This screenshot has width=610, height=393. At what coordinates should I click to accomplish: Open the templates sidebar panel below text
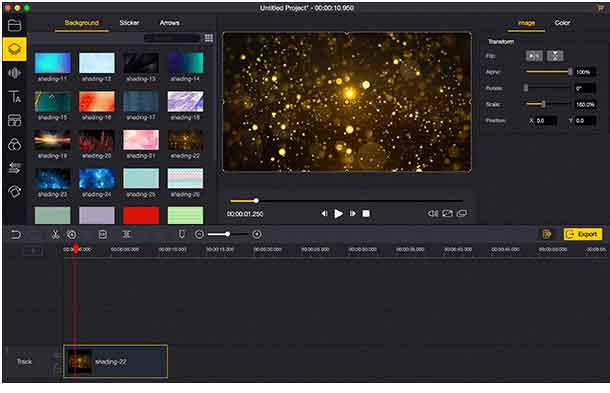click(14, 120)
